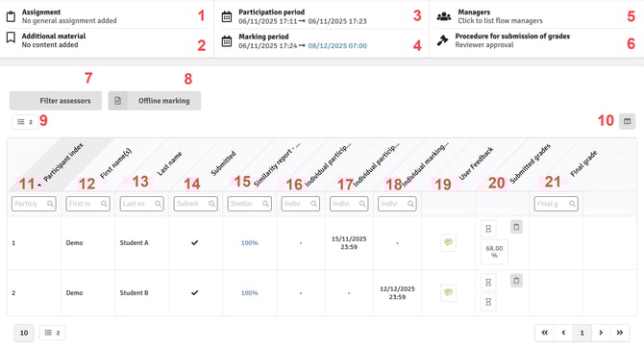Viewport: 644px width, 348px height.
Task: Sort by Similarity report column header
Action: [277, 164]
